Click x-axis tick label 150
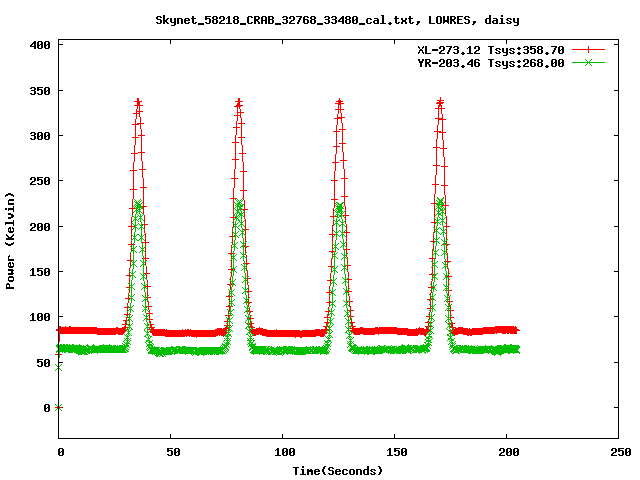 (397, 452)
